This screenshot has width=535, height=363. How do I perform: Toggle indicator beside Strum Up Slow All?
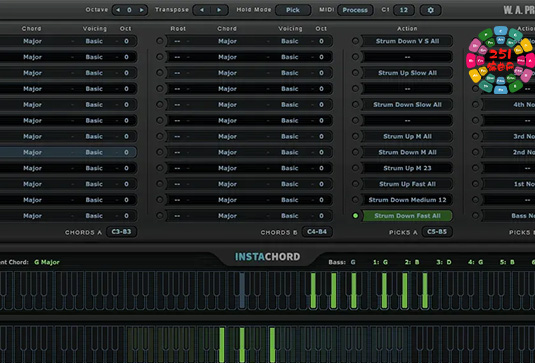tap(355, 73)
